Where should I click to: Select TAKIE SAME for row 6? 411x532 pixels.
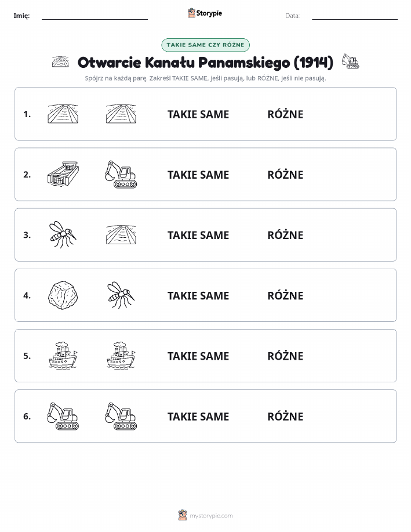(x=198, y=417)
